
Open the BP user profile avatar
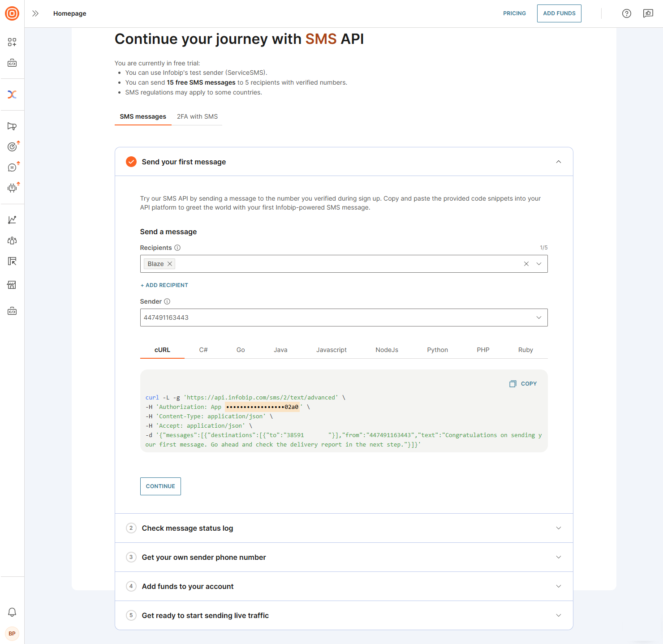pos(12,634)
